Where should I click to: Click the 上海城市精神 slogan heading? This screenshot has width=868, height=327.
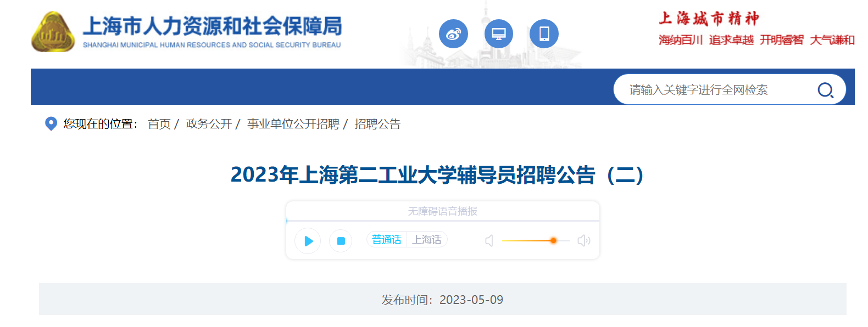[x=709, y=19]
